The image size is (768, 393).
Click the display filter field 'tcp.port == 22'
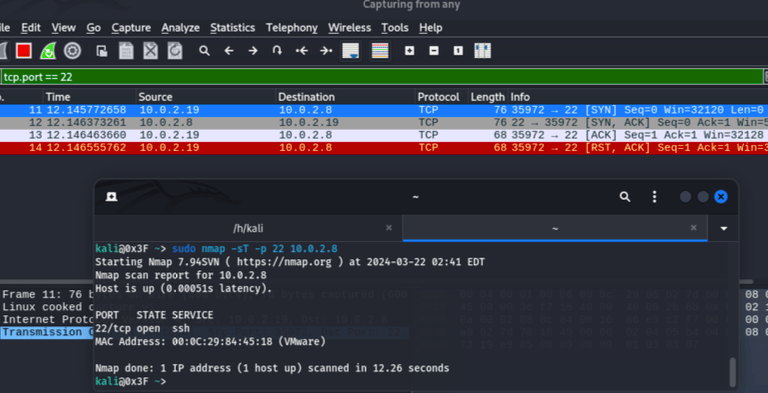point(382,77)
